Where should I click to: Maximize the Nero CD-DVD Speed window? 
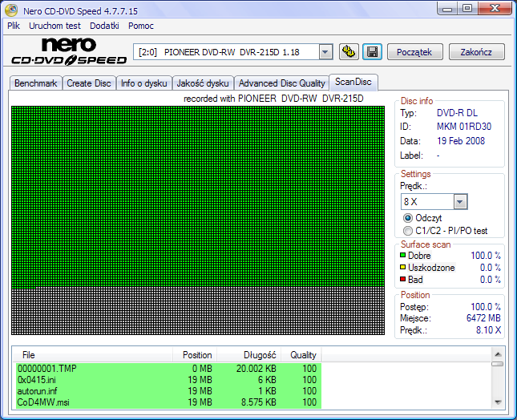tap(467, 9)
